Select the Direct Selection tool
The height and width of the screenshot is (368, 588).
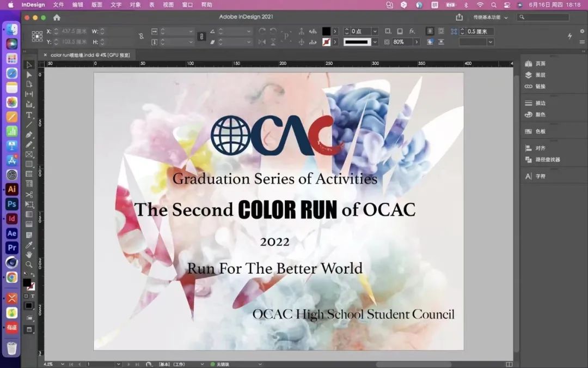(x=29, y=75)
